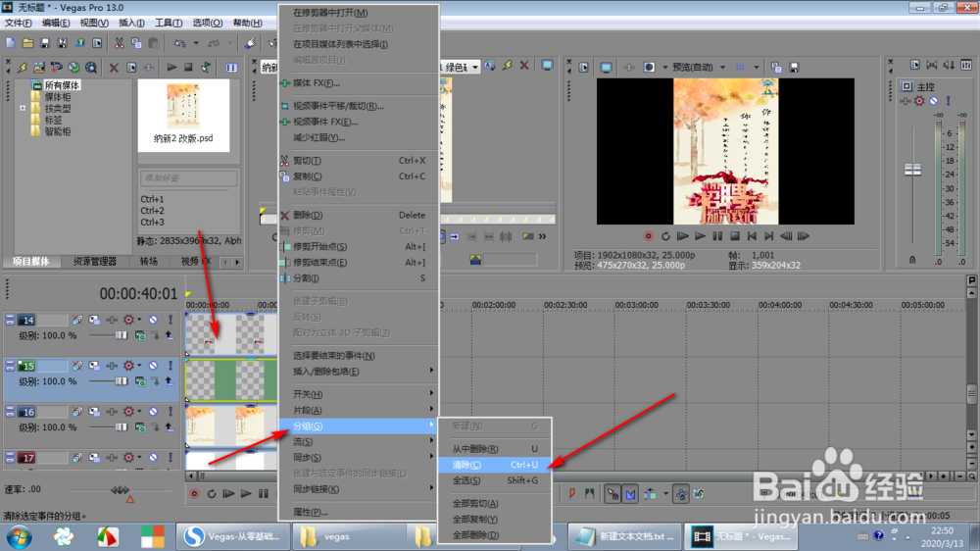980x551 pixels.
Task: Click the Cut scissors toolbar icon
Action: (x=119, y=43)
